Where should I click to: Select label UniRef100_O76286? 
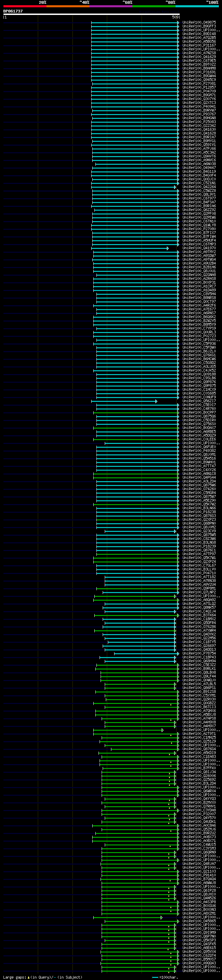199,626
